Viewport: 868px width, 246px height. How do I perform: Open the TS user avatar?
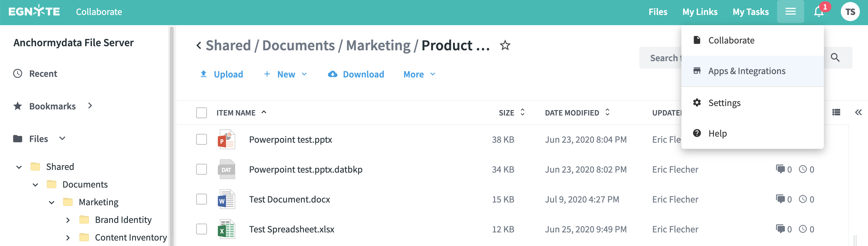tap(850, 12)
